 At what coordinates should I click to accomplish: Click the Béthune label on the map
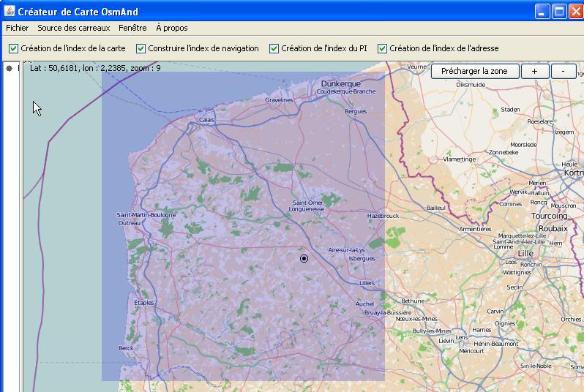[413, 301]
